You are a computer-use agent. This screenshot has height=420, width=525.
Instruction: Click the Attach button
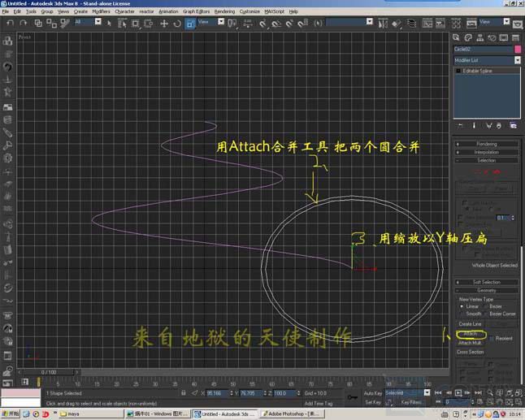click(471, 334)
